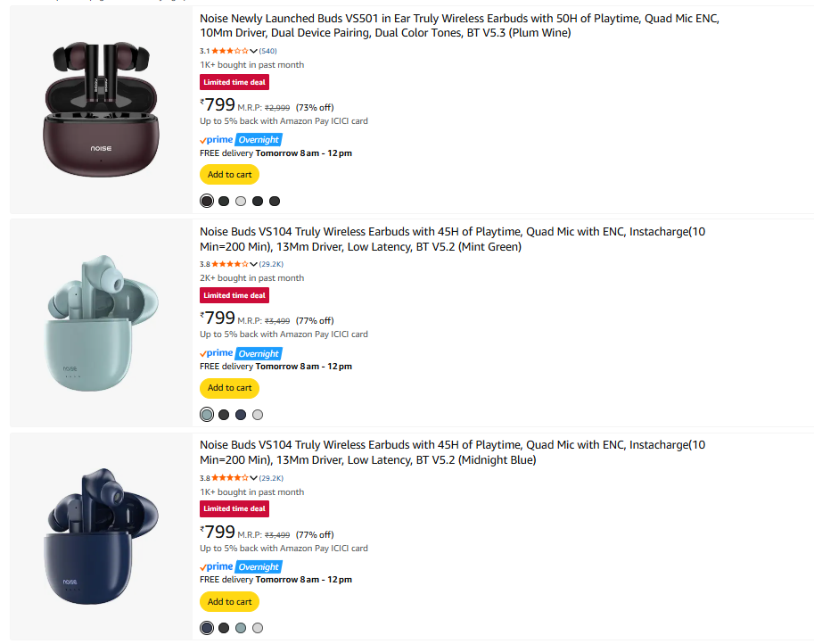Image resolution: width=814 pixels, height=644 pixels.
Task: Expand rating breakdown arrow for Buds VS501
Action: [254, 51]
